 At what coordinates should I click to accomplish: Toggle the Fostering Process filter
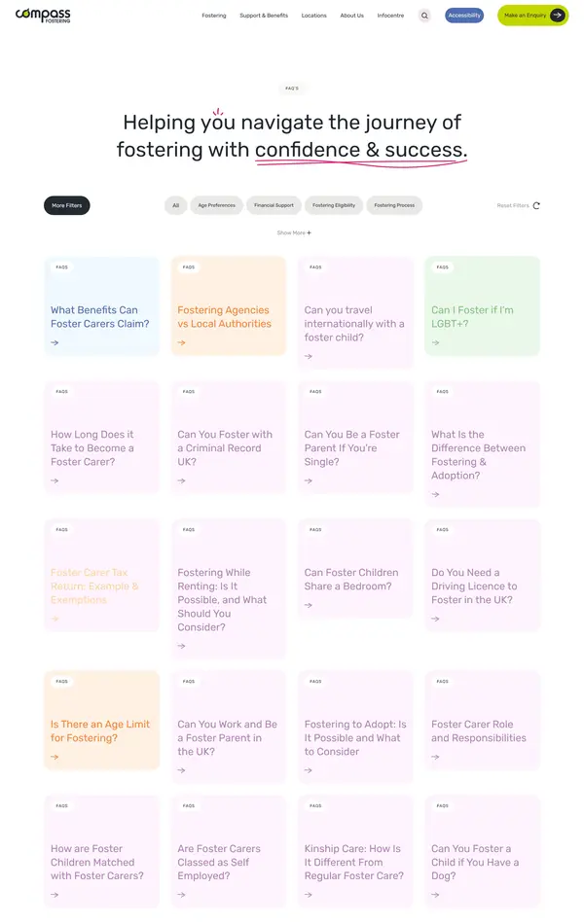[394, 205]
